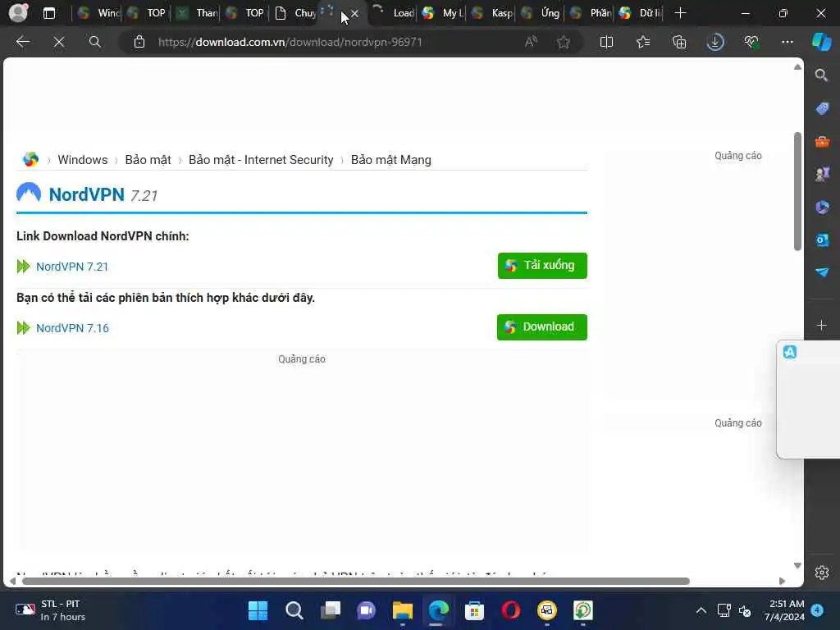Image resolution: width=840 pixels, height=630 pixels.
Task: Open Copilot sidebar icon
Action: tap(822, 42)
